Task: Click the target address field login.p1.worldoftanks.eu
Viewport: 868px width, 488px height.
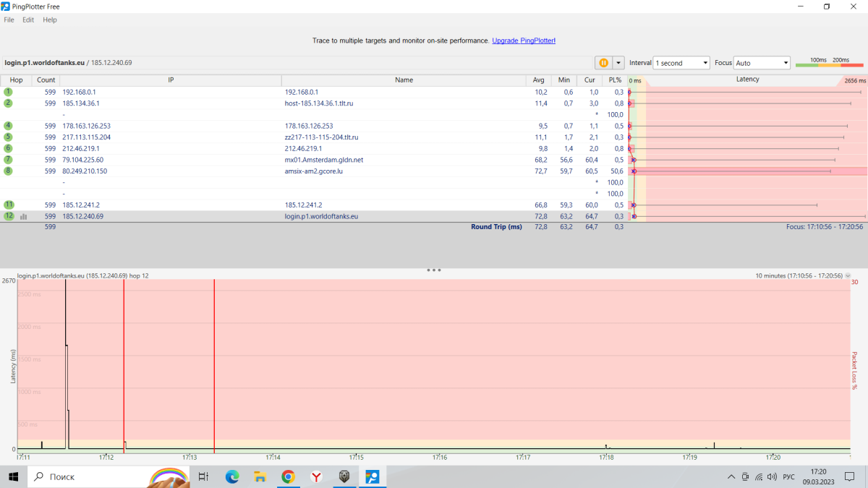Action: pyautogui.click(x=45, y=63)
